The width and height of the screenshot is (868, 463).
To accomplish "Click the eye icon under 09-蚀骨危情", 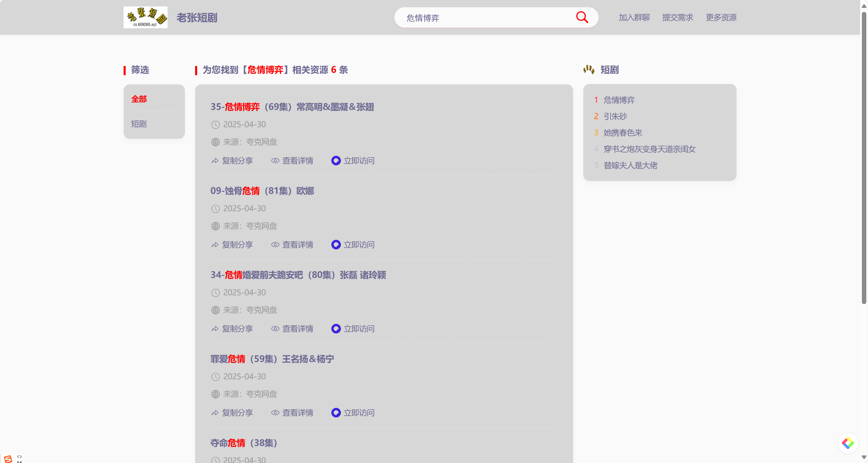I will tap(275, 245).
